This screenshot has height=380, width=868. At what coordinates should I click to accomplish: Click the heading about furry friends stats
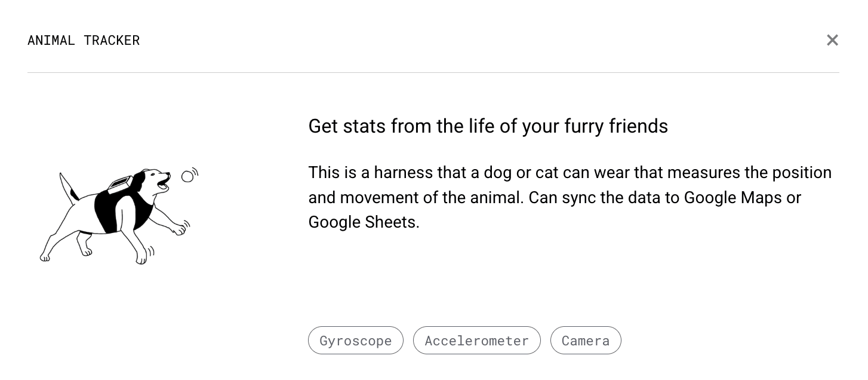(x=488, y=126)
